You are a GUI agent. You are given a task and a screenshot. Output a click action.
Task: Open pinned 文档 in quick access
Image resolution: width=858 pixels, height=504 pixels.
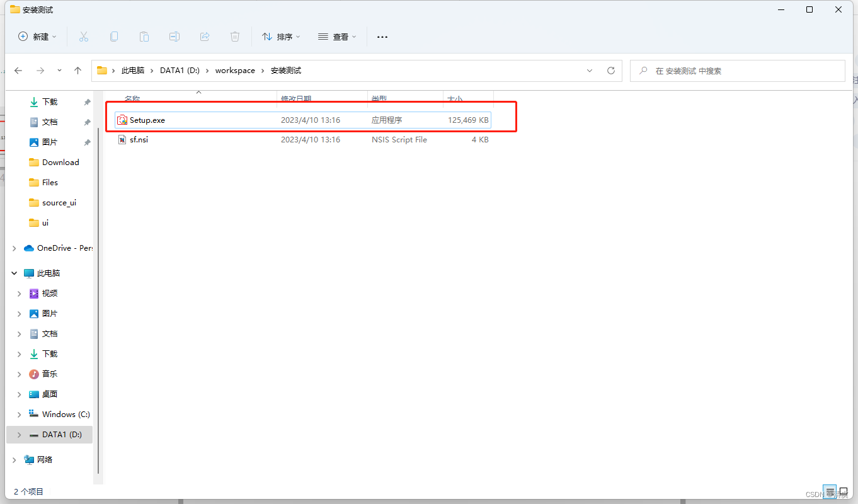tap(50, 122)
